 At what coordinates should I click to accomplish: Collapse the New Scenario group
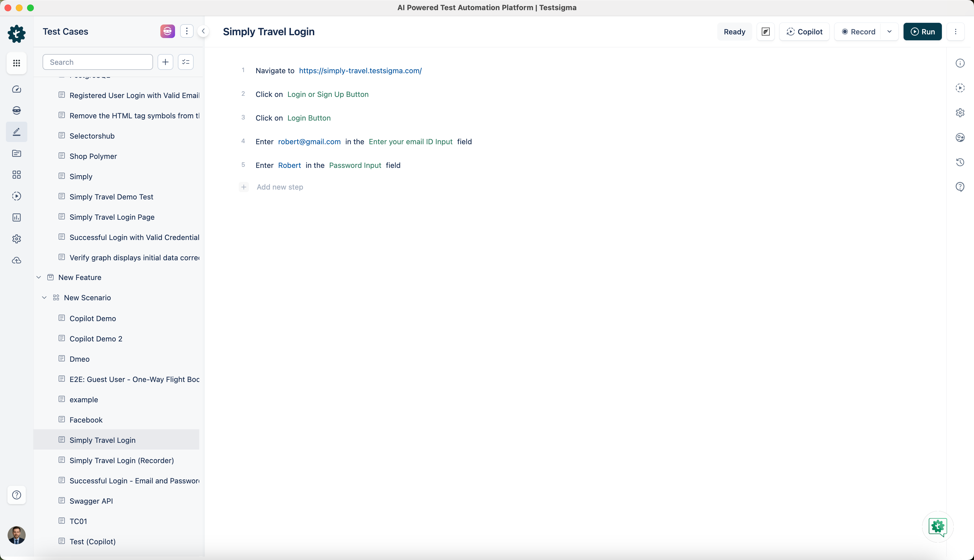coord(44,298)
